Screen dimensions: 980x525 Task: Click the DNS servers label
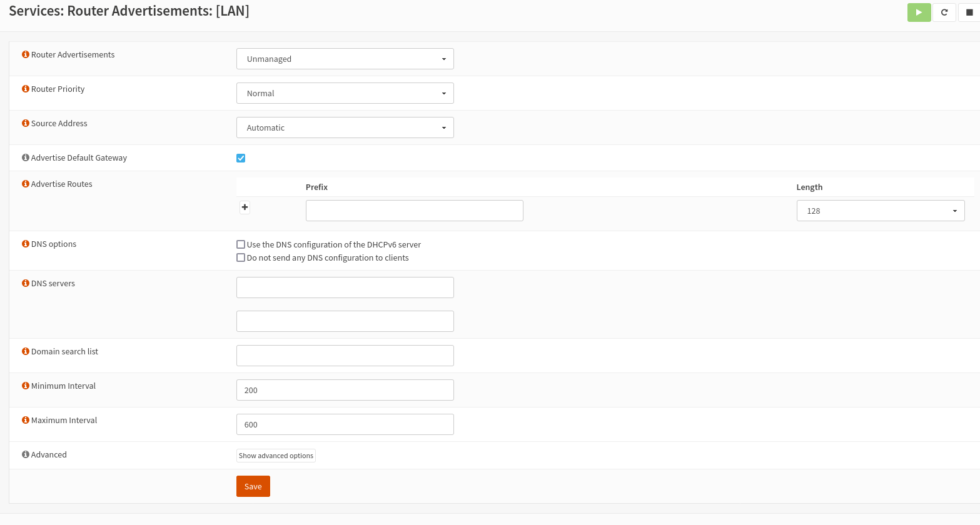(x=53, y=283)
